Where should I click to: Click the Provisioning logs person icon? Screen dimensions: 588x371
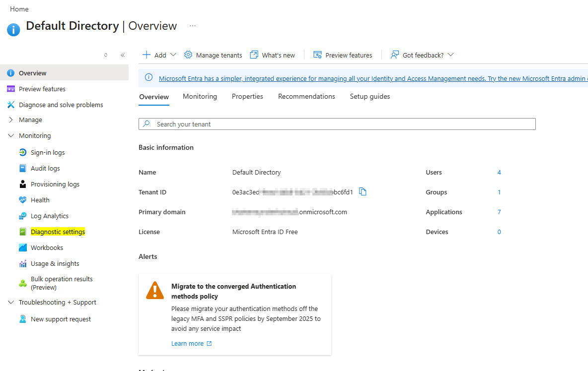pos(23,184)
